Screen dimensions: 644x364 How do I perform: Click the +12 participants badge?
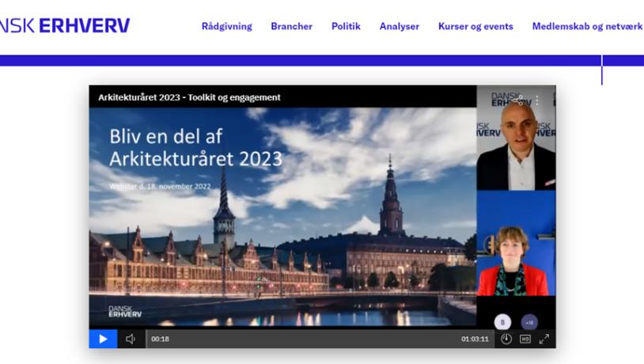pyautogui.click(x=529, y=323)
